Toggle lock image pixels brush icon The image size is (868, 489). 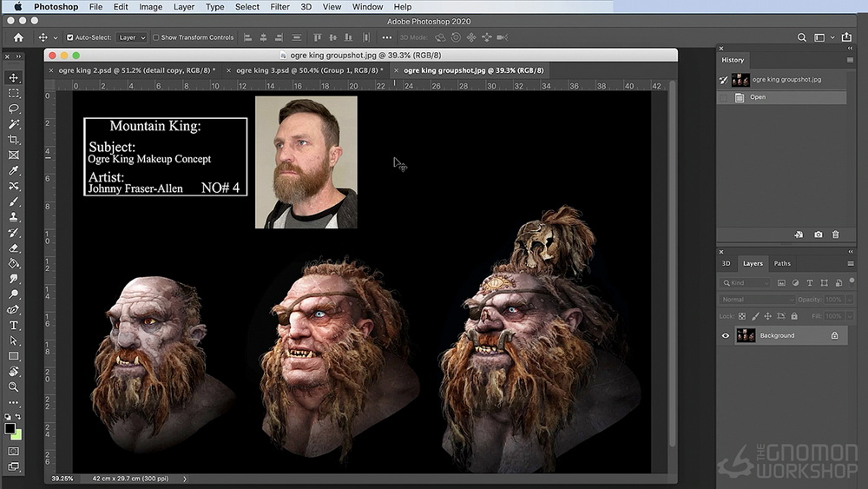point(755,316)
